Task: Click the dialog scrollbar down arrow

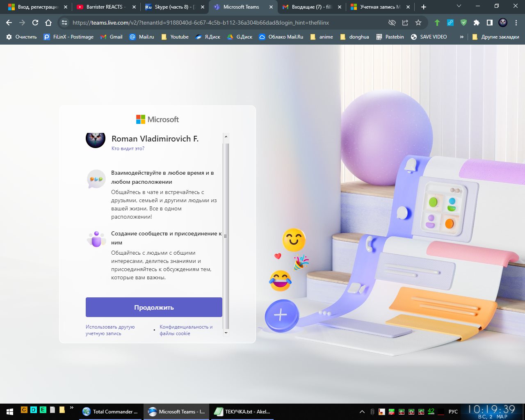Action: pos(226,333)
